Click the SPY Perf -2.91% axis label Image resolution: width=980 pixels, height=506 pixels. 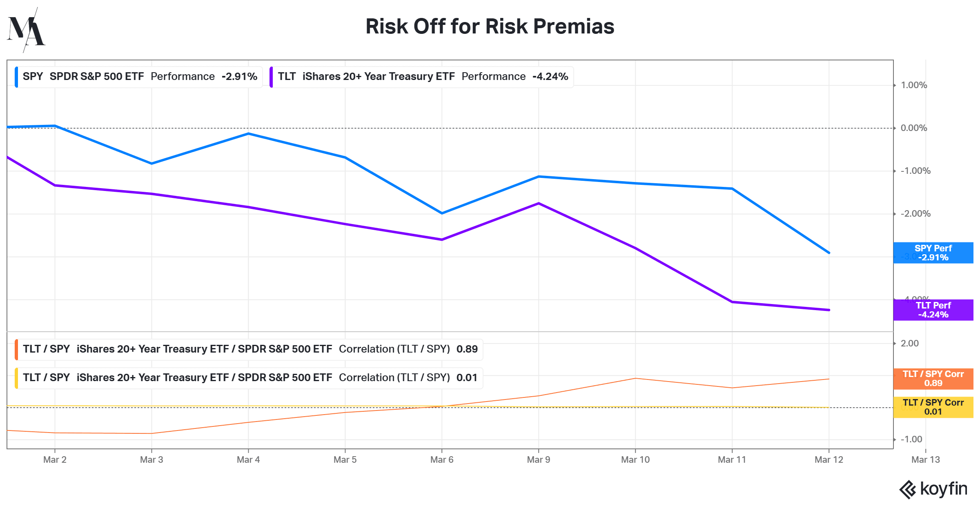click(x=933, y=253)
